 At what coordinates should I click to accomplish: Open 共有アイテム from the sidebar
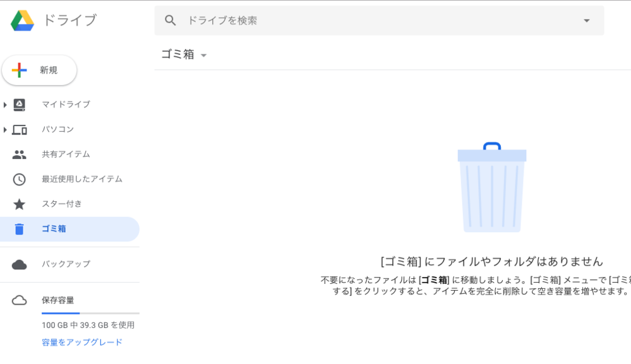66,155
